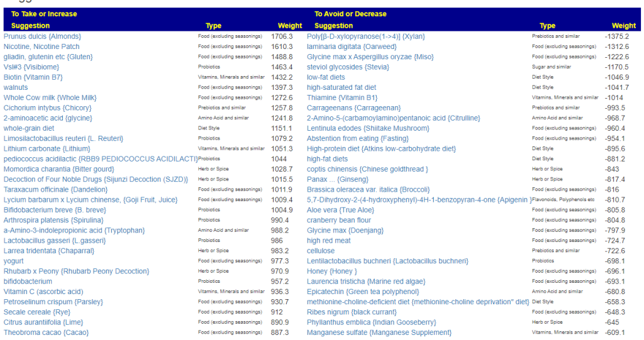
Task: Open Cichorium intybus {Chicory} link
Action: [x=48, y=108]
